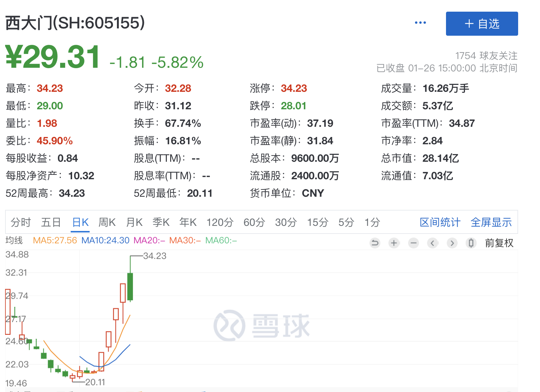Zoom in the K-line chart with plus icon
The width and height of the screenshot is (540, 392).
(394, 243)
